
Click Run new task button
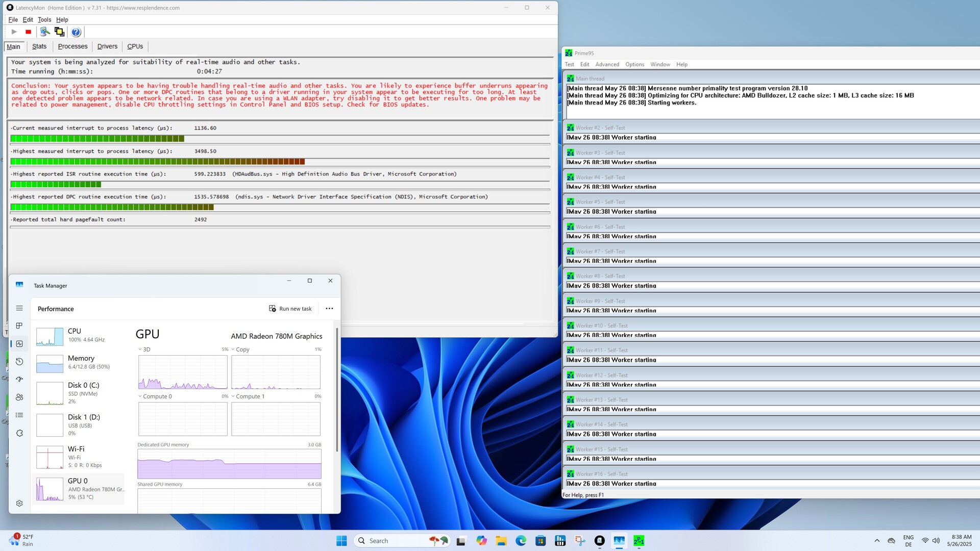pyautogui.click(x=290, y=309)
